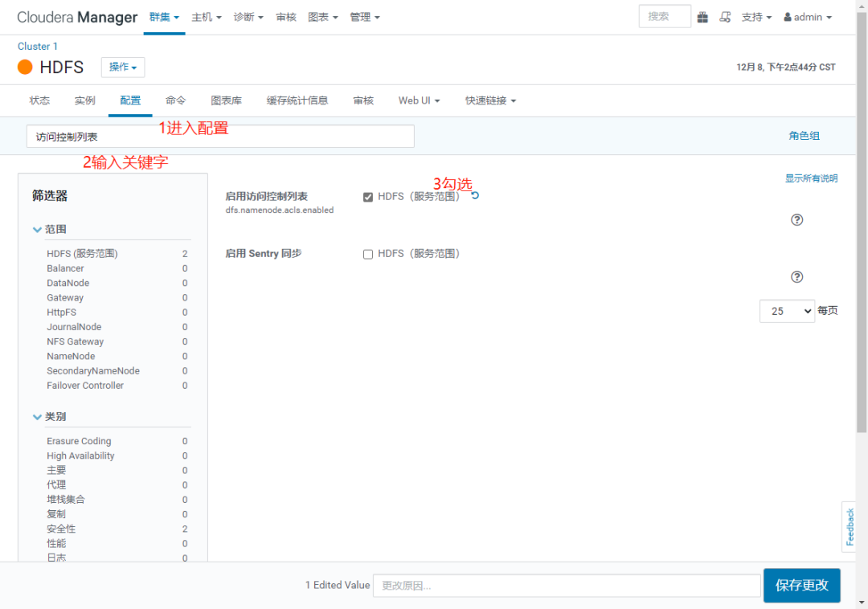Open the 主机 dropdown menu

point(207,17)
